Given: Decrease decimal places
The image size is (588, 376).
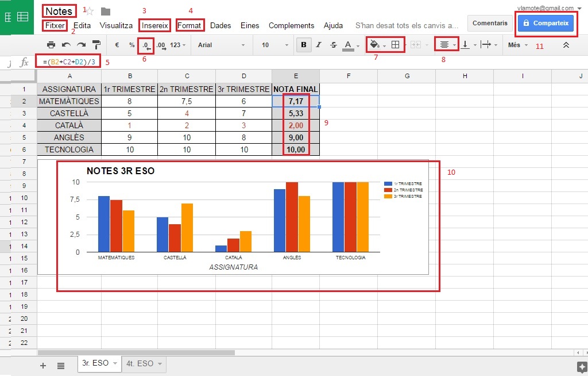Looking at the screenshot, I should click(x=146, y=45).
